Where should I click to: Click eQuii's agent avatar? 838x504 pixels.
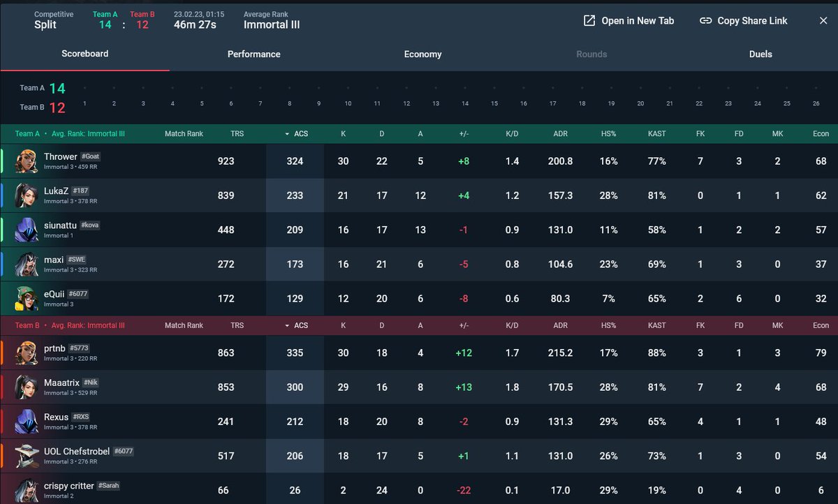point(27,299)
